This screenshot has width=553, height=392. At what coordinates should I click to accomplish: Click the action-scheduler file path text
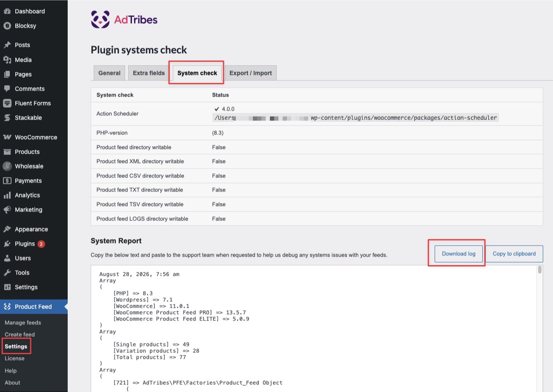pyautogui.click(x=355, y=117)
